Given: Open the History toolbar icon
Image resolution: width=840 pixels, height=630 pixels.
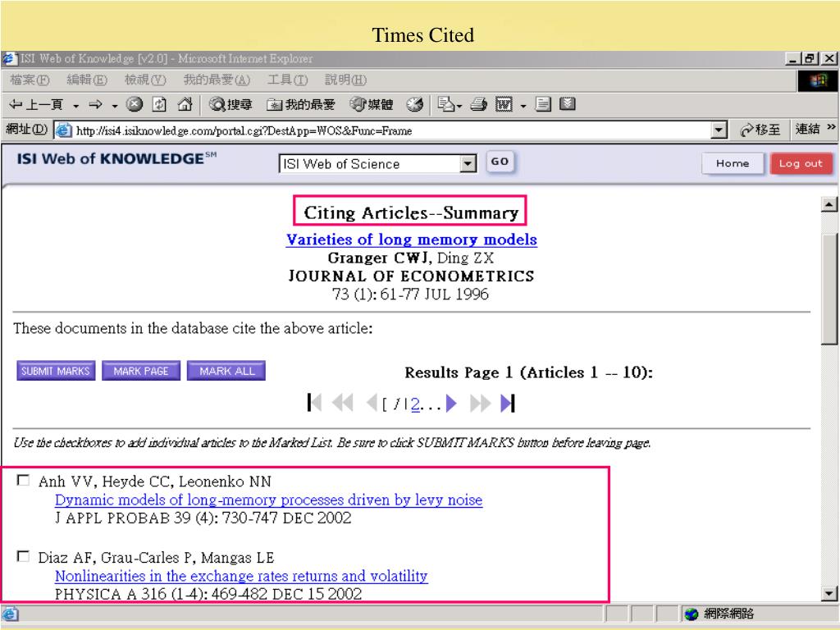Looking at the screenshot, I should tap(414, 104).
